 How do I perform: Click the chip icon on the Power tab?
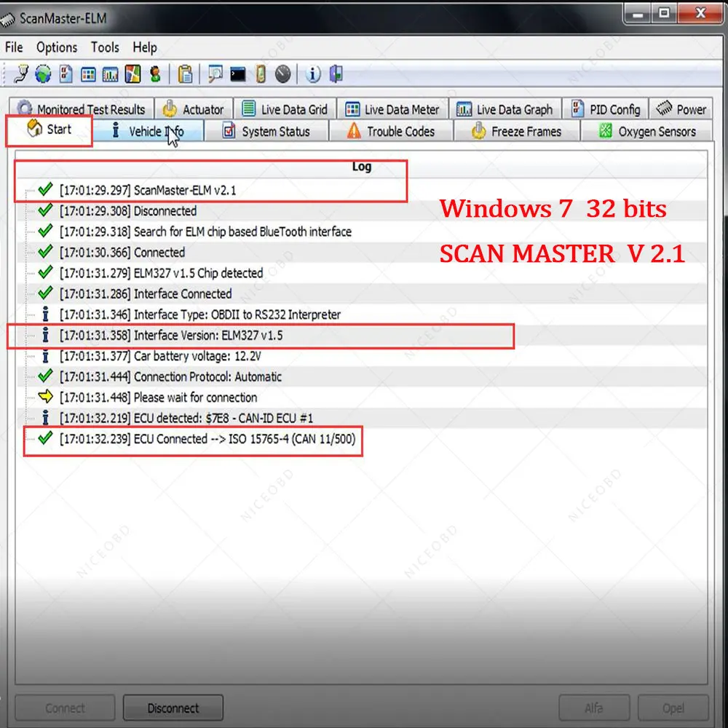(x=664, y=108)
